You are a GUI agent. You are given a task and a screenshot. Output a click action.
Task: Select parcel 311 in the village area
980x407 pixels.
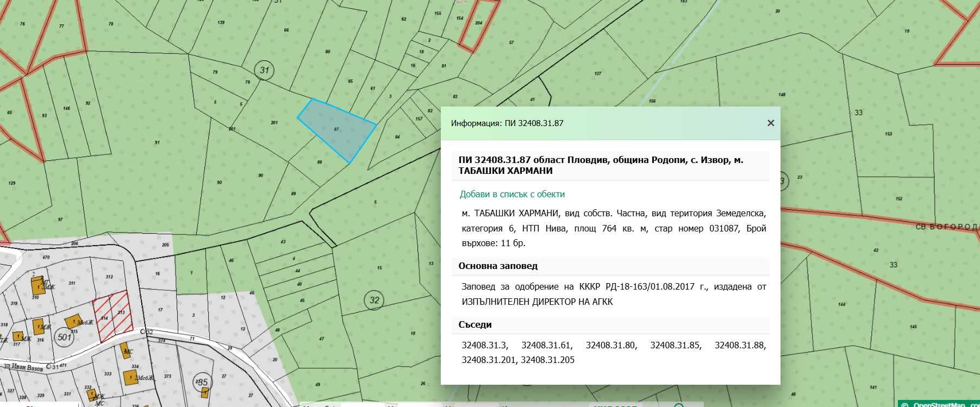(x=72, y=283)
